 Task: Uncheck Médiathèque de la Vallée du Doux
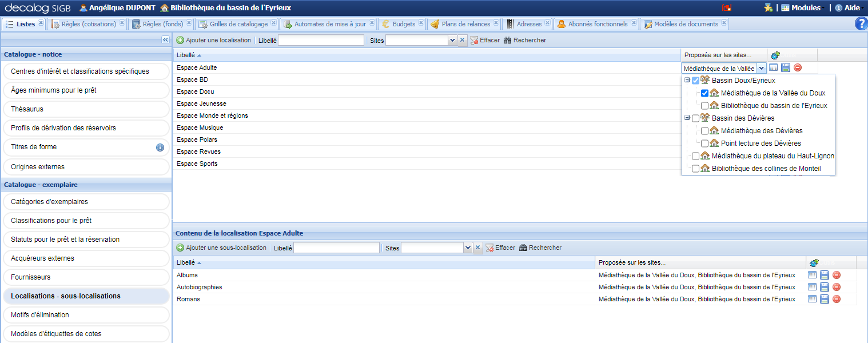pos(704,93)
